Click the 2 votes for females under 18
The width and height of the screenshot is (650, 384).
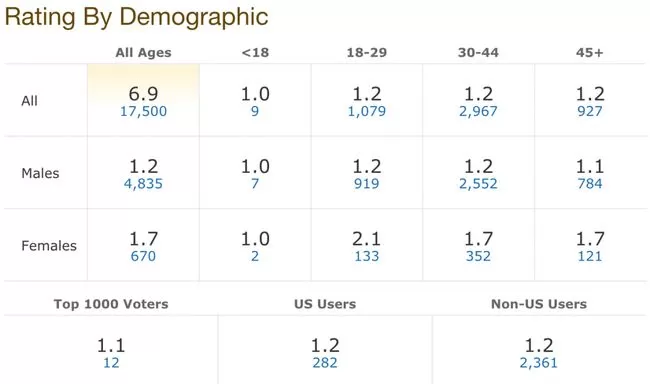click(255, 256)
